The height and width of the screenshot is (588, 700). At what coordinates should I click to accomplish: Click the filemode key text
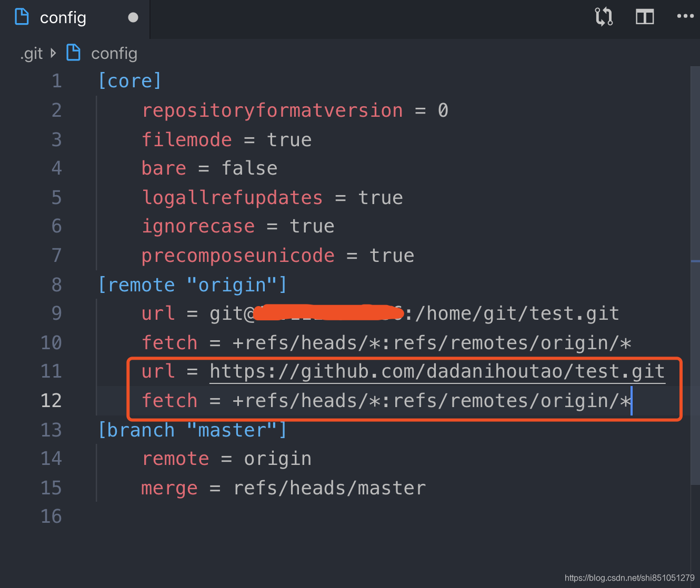pyautogui.click(x=186, y=140)
